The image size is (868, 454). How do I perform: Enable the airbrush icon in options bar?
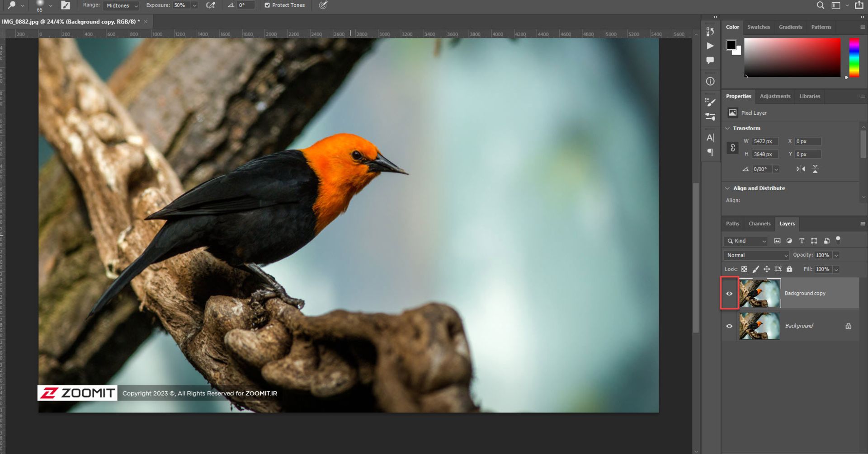click(211, 5)
